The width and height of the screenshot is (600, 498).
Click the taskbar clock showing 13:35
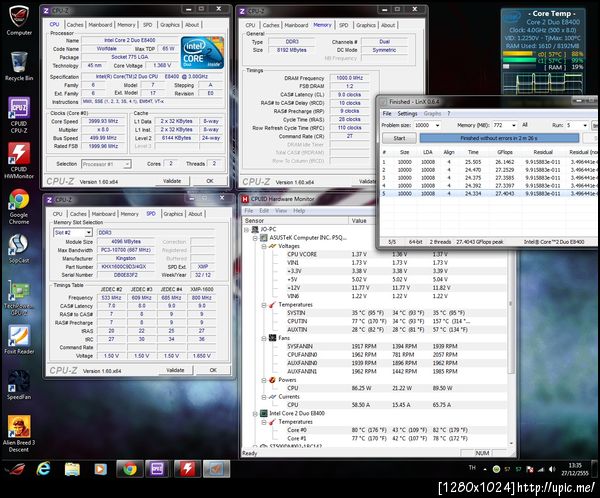(575, 469)
